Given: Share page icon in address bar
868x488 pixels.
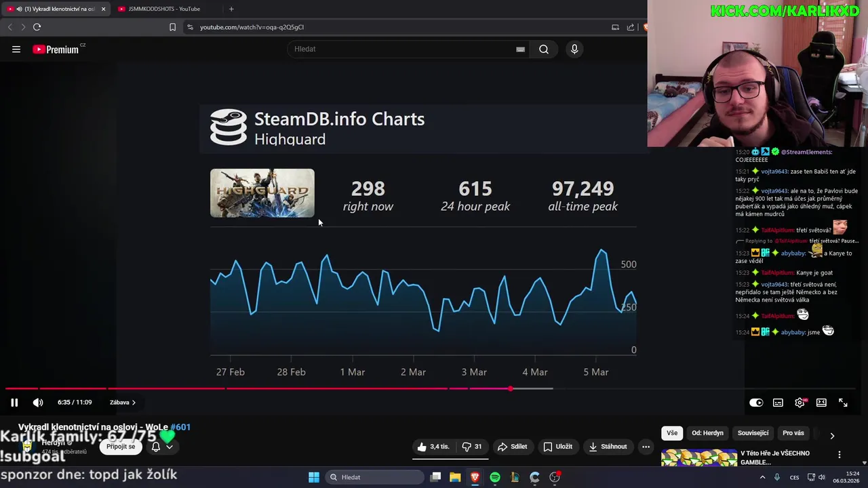Looking at the screenshot, I should 631,27.
